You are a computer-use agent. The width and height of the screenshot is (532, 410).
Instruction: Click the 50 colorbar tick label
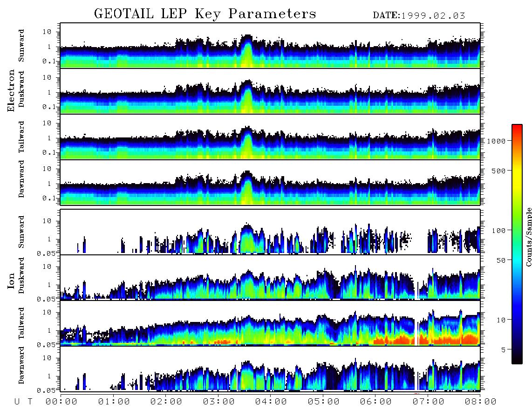[x=501, y=260]
